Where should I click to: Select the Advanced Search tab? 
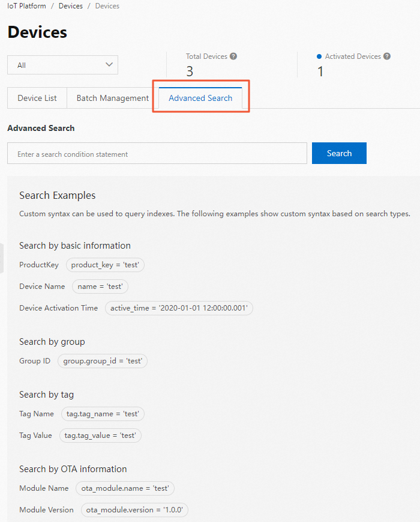pyautogui.click(x=200, y=98)
